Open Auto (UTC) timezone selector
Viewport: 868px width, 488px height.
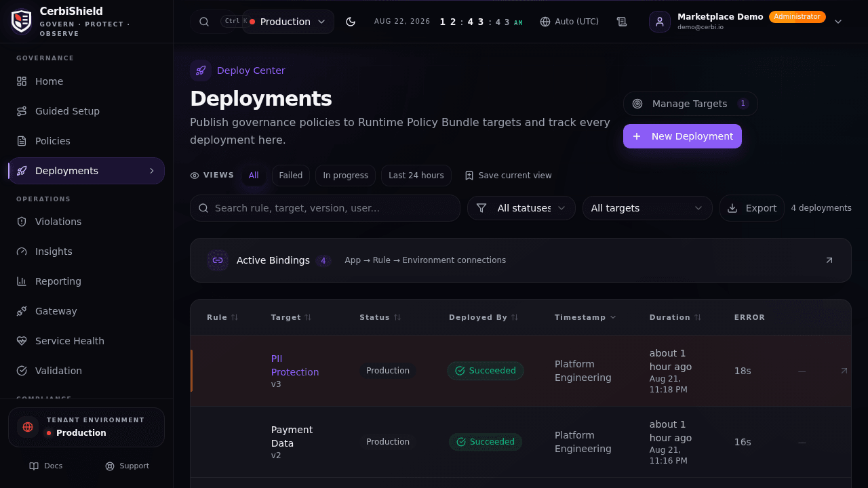pyautogui.click(x=570, y=22)
